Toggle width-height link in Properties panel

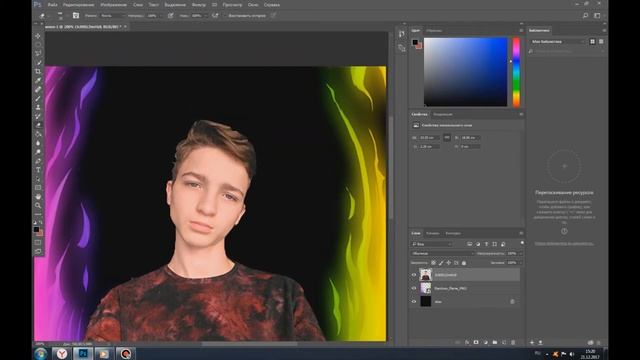click(447, 138)
